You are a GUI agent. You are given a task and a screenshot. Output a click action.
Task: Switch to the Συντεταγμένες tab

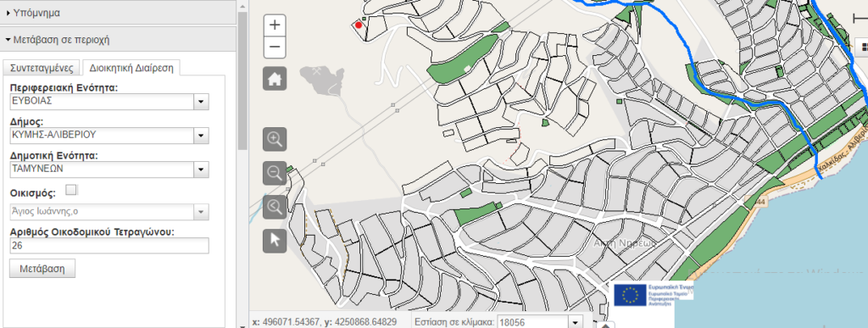tap(42, 68)
